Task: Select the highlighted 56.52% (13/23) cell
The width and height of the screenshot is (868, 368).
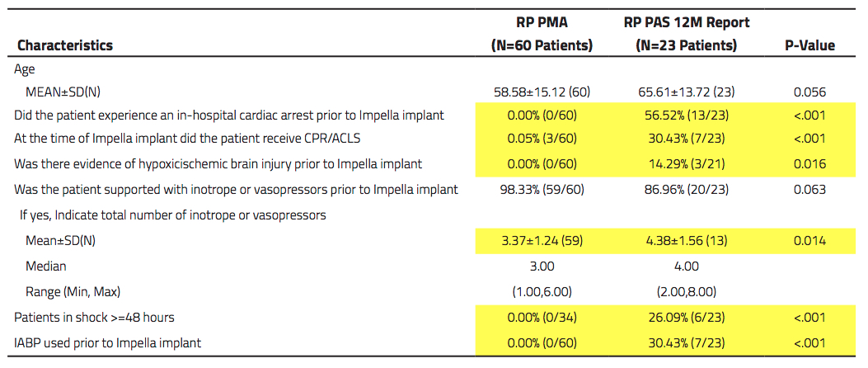Action: point(686,116)
